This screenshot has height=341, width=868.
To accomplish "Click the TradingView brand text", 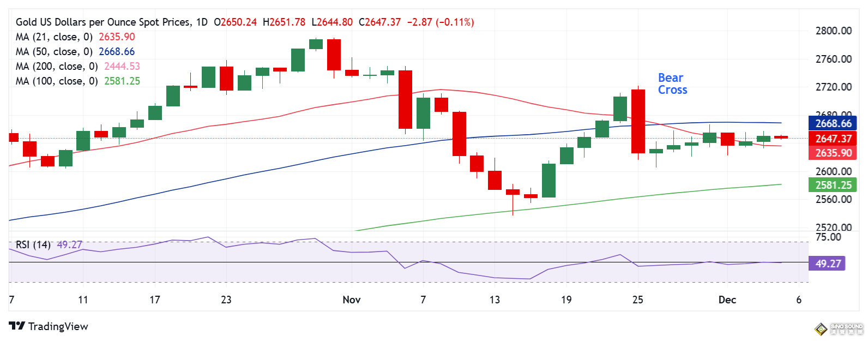I will [58, 326].
